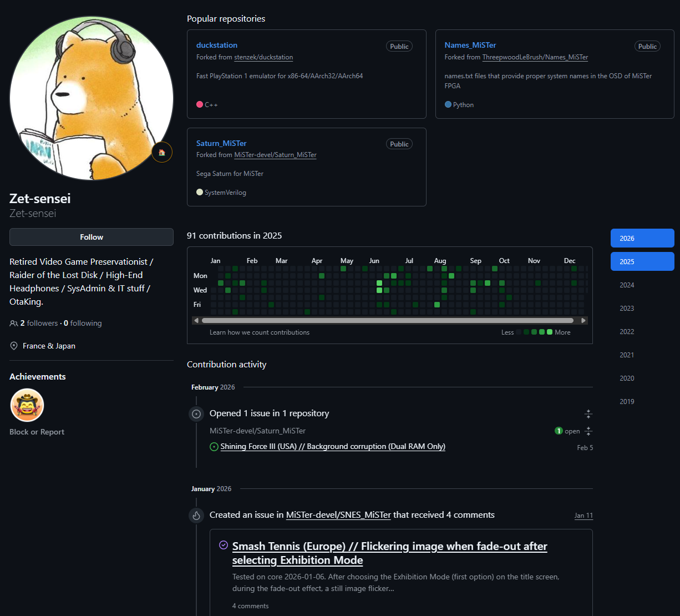Open the stenzek/duckstation fork source link
The height and width of the screenshot is (616, 680).
click(x=263, y=57)
